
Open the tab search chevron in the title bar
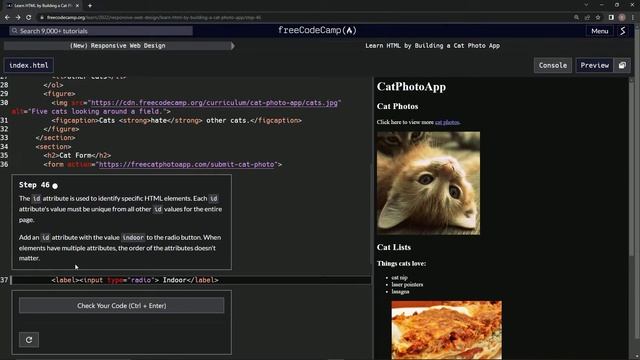pos(586,5)
